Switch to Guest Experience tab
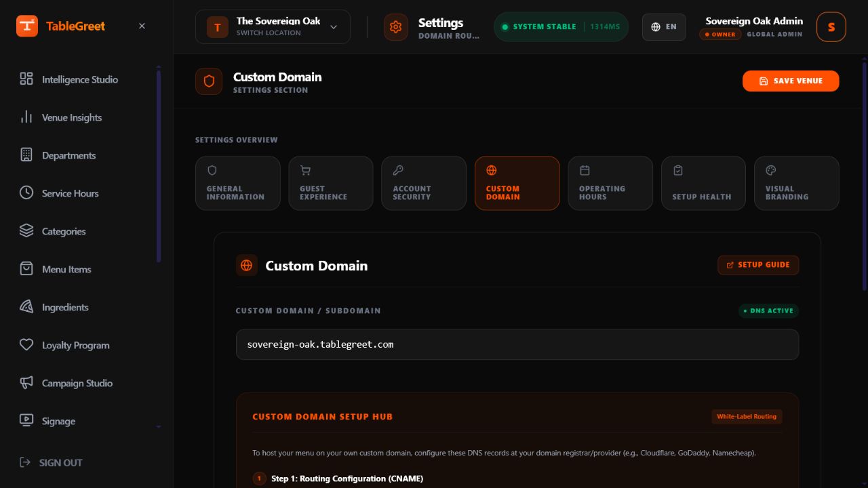This screenshot has height=488, width=868. pyautogui.click(x=331, y=183)
